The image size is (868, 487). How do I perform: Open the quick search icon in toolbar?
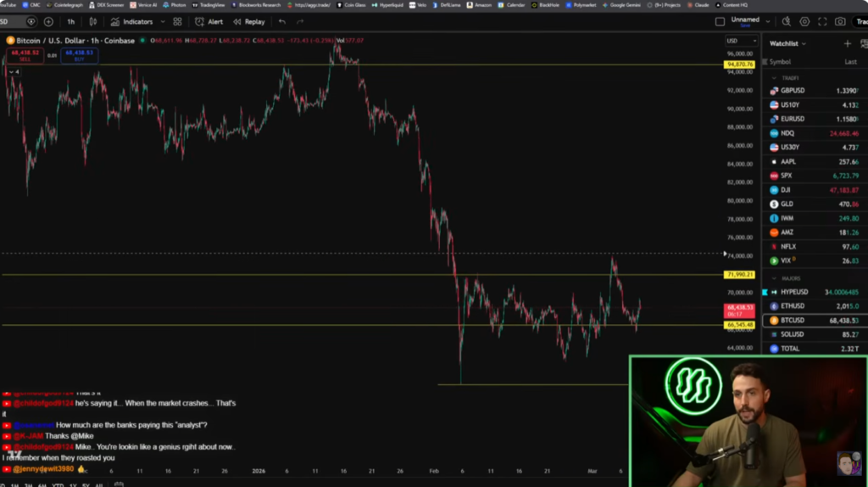[786, 21]
